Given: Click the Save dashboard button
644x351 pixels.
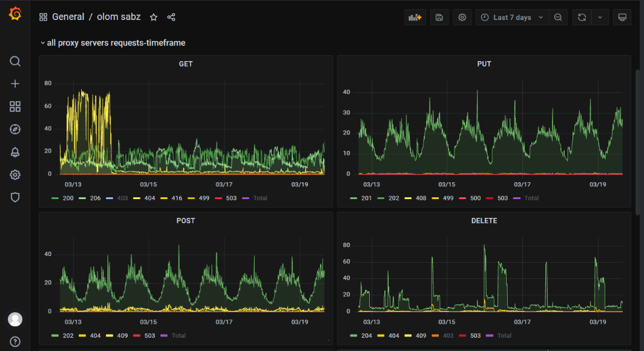Looking at the screenshot, I should click(439, 18).
